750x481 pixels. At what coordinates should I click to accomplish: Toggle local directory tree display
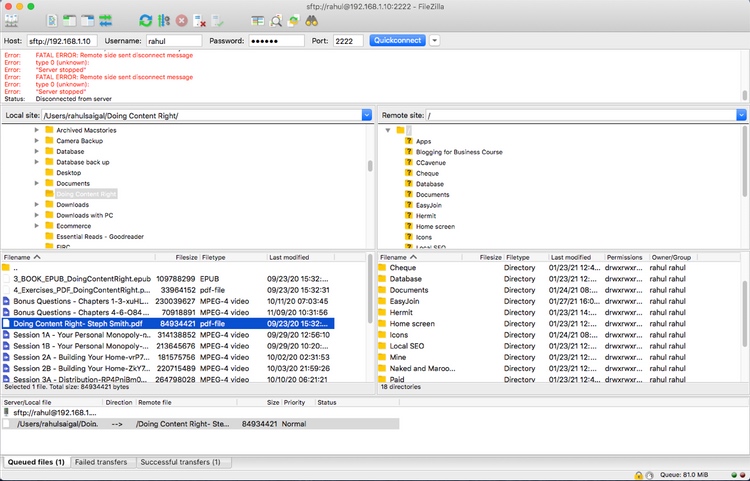[x=70, y=20]
